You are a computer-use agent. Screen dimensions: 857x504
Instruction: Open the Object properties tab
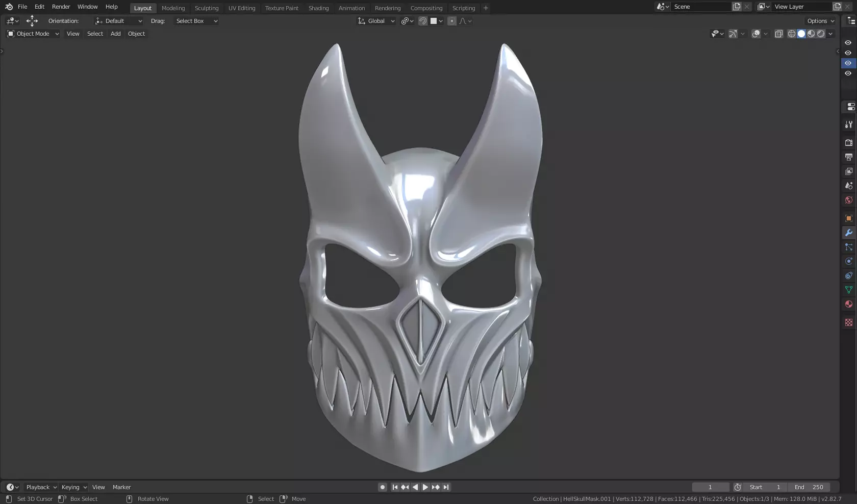pos(849,218)
